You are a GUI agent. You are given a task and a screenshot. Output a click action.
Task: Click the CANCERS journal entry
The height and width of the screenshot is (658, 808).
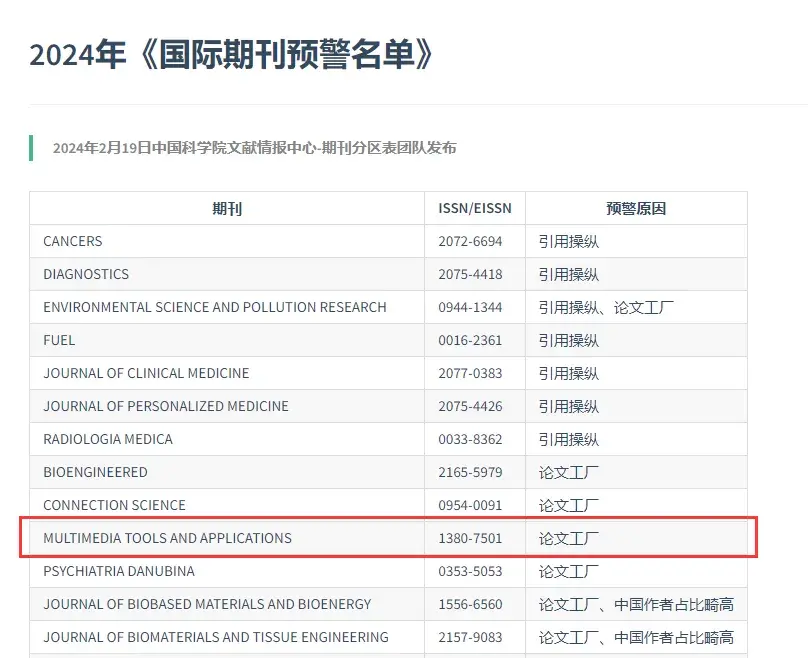coord(72,241)
